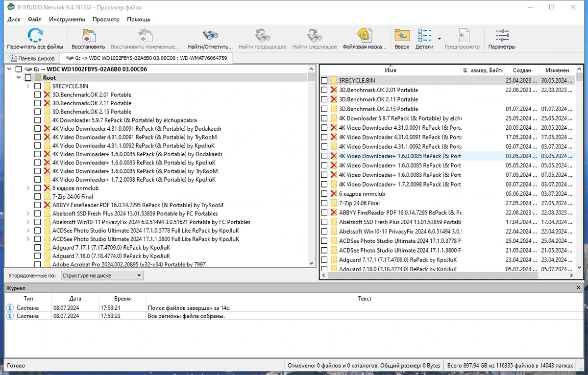
Task: Check 3D.Benchmark.OK 2.15 Portable checkbox in tree
Action: [37, 112]
